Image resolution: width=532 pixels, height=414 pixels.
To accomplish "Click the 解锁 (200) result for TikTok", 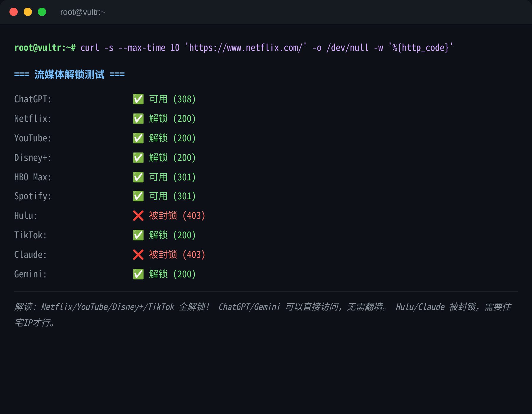I will point(173,235).
